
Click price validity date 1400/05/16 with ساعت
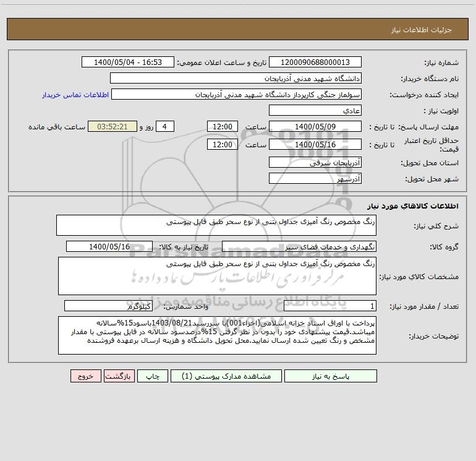(315, 144)
